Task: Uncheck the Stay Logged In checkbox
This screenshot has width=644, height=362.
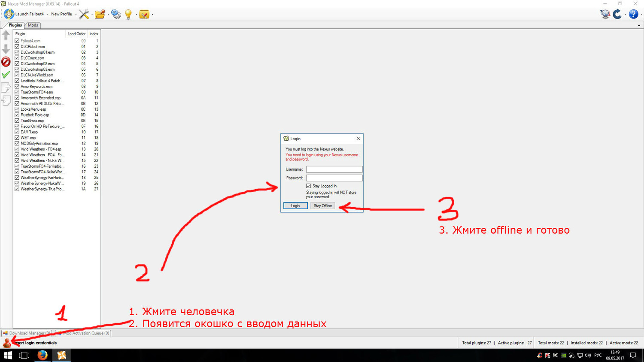Action: point(308,186)
